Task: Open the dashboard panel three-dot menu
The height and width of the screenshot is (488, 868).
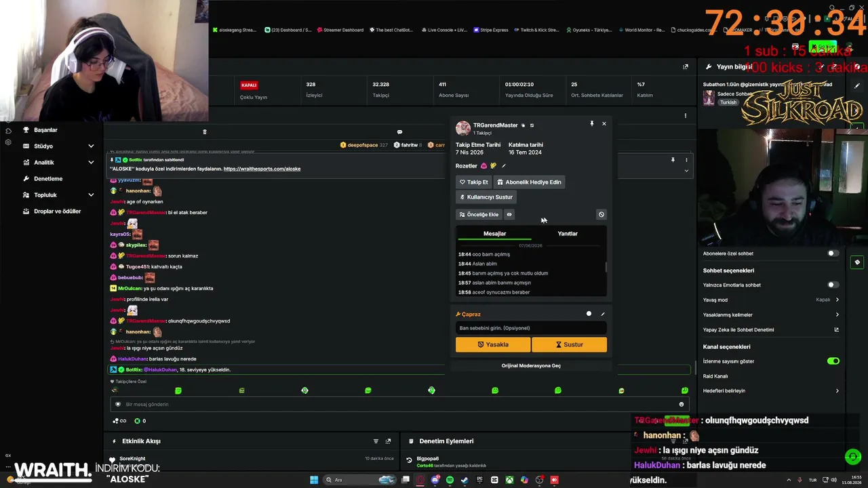Action: [686, 116]
